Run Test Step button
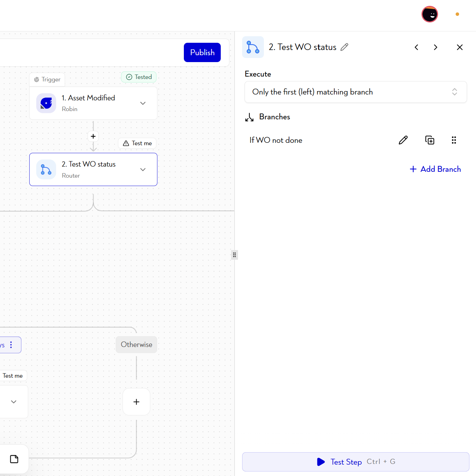The height and width of the screenshot is (476, 476). (x=356, y=462)
